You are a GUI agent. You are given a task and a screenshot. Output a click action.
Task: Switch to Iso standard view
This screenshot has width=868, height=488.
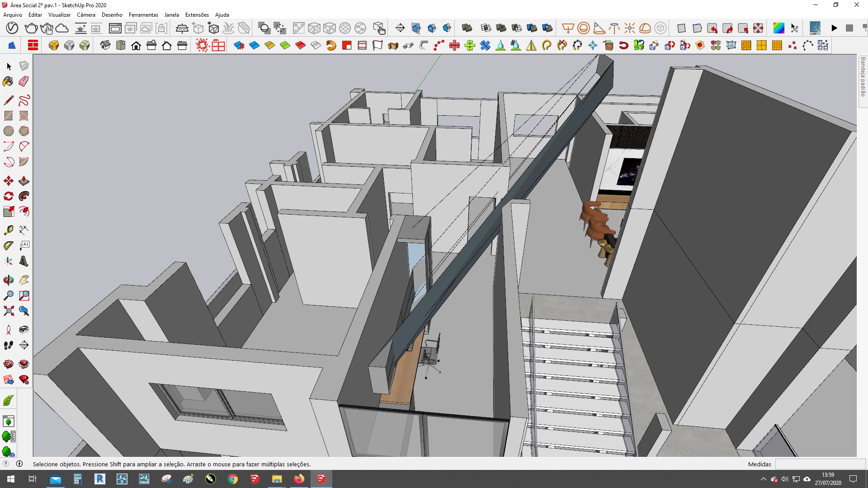[105, 45]
